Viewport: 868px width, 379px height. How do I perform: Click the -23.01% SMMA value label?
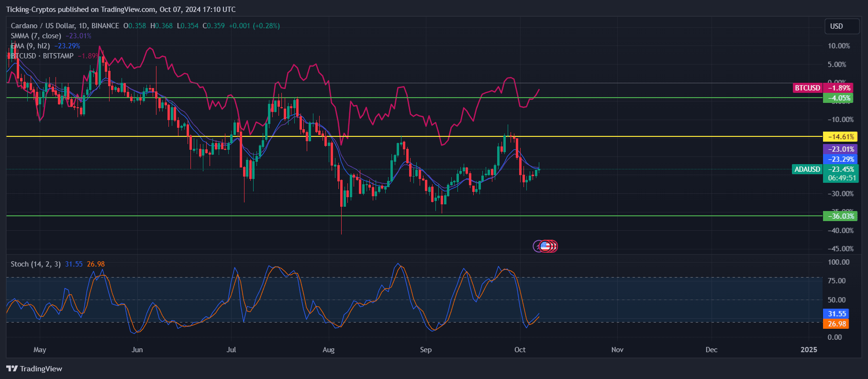[x=840, y=149]
